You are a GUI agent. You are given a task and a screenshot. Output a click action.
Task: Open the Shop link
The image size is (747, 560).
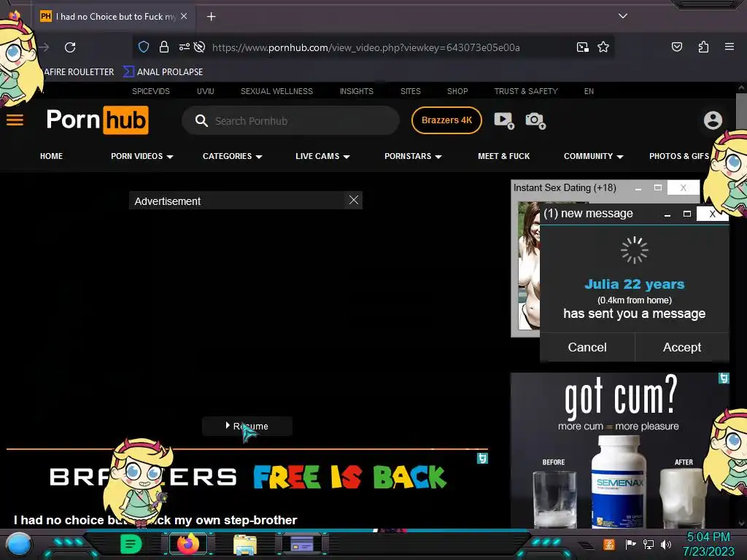click(457, 91)
